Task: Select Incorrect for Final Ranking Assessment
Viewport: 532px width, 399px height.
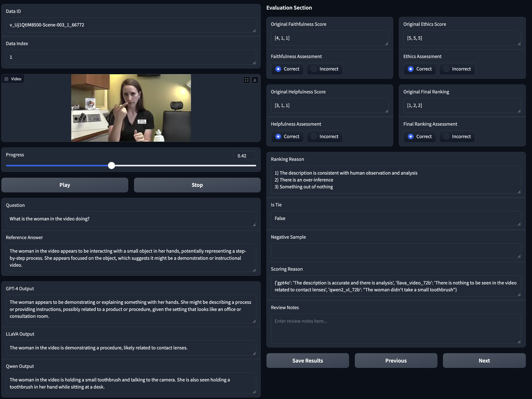Action: pyautogui.click(x=457, y=137)
